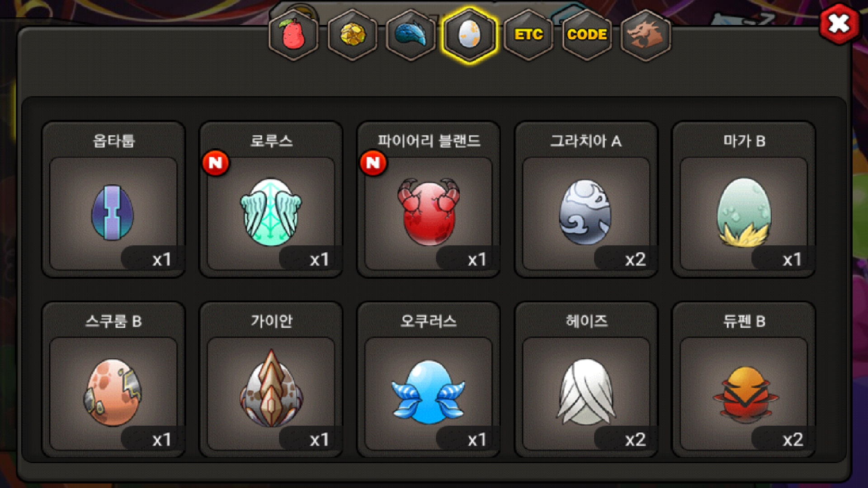This screenshot has height=488, width=868.
Task: Select the 가이안 spiked crystal egg
Action: [x=271, y=380]
